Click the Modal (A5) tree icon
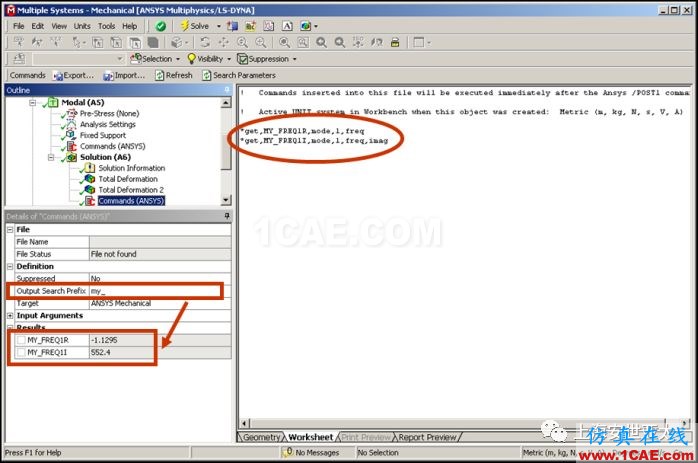This screenshot has width=698, height=463. (x=53, y=103)
